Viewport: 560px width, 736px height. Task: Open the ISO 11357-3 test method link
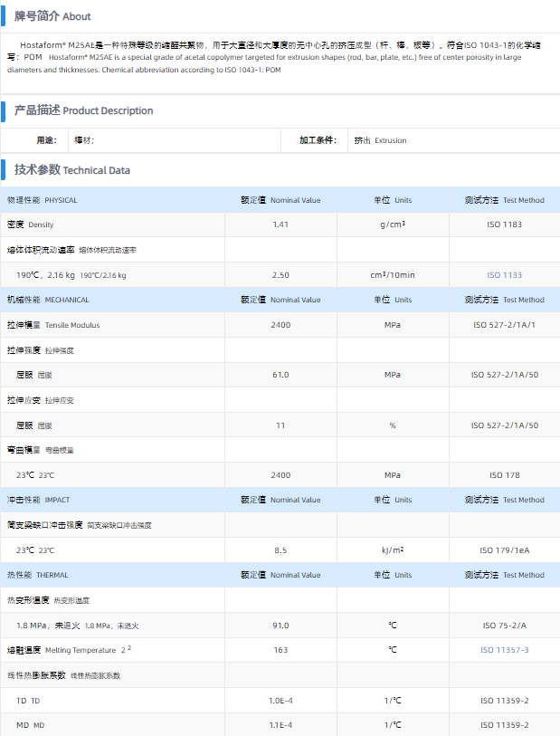pyautogui.click(x=505, y=650)
